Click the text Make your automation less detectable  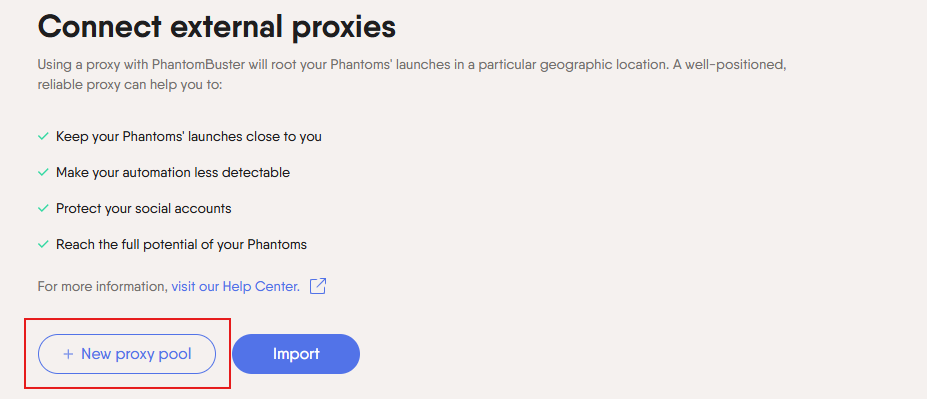[x=173, y=173]
